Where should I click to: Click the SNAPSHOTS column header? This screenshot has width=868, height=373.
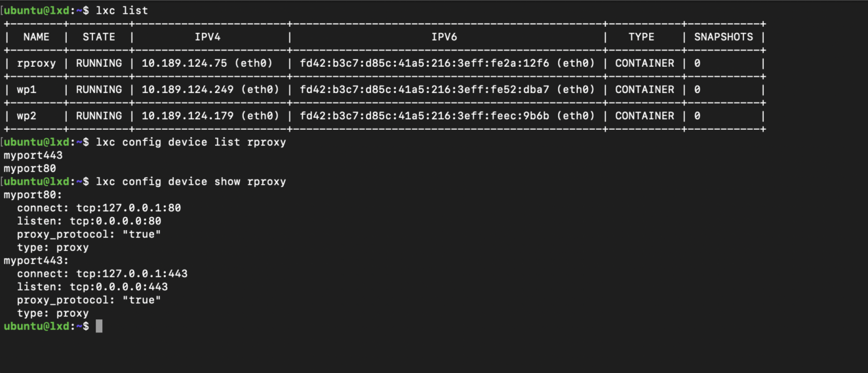tap(723, 37)
